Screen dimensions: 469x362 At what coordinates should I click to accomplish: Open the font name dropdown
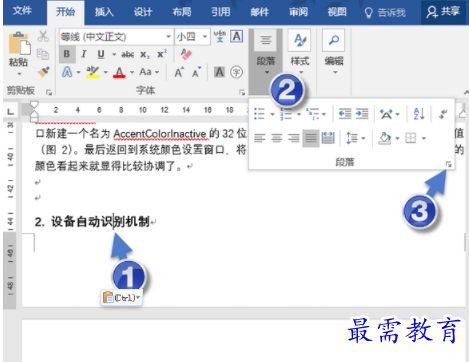[x=169, y=36]
